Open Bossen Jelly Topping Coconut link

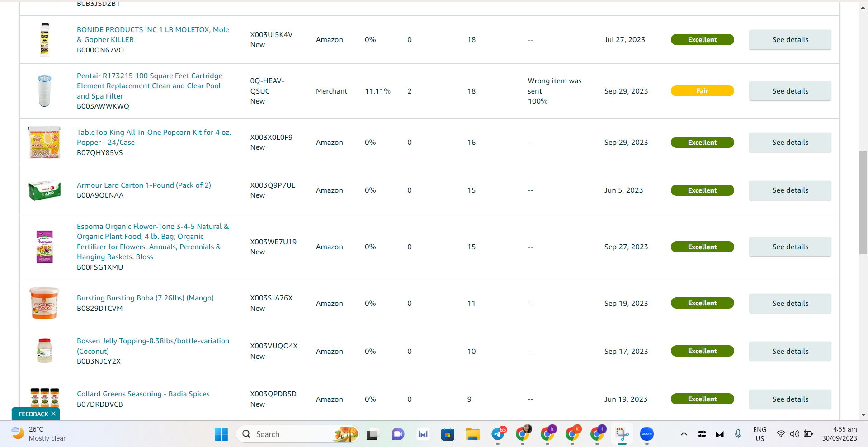(153, 346)
